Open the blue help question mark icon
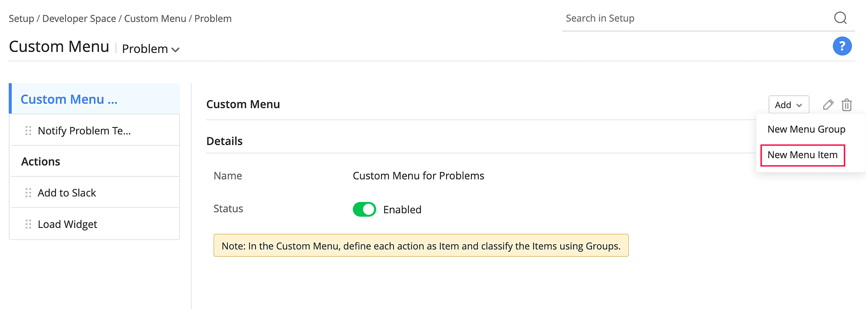Image resolution: width=868 pixels, height=309 pixels. click(842, 46)
